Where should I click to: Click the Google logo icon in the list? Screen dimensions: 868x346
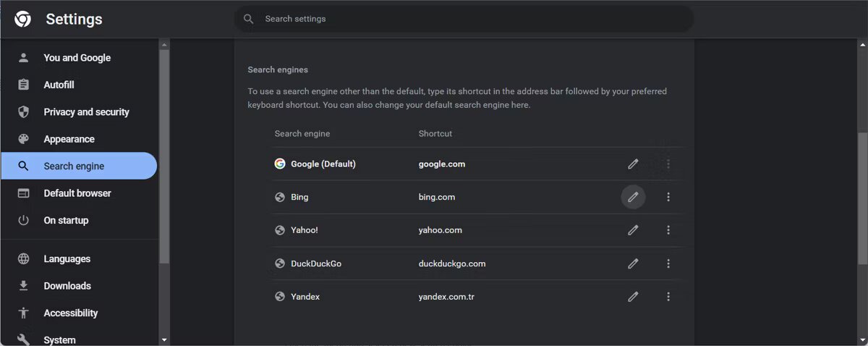[280, 164]
